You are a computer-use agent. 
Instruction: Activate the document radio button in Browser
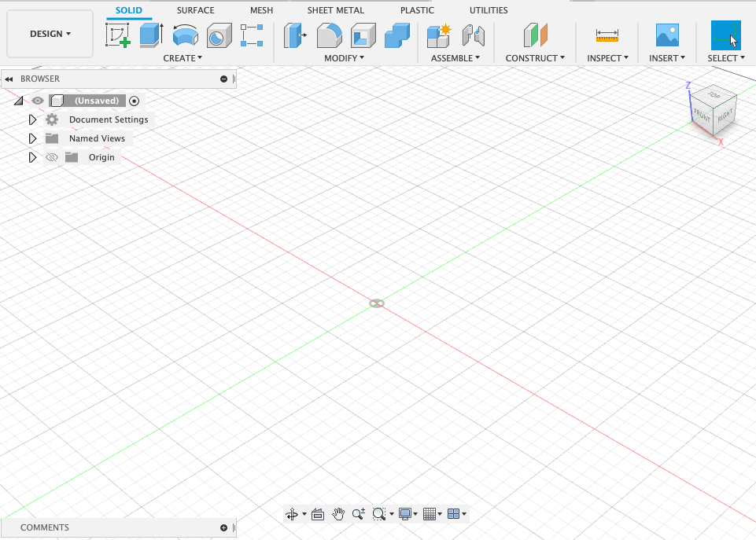pos(134,101)
